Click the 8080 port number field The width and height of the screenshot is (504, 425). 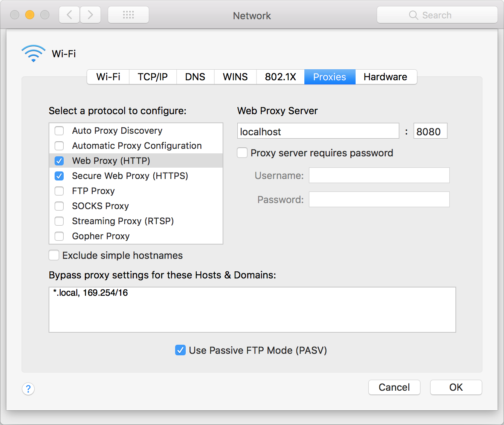click(430, 131)
